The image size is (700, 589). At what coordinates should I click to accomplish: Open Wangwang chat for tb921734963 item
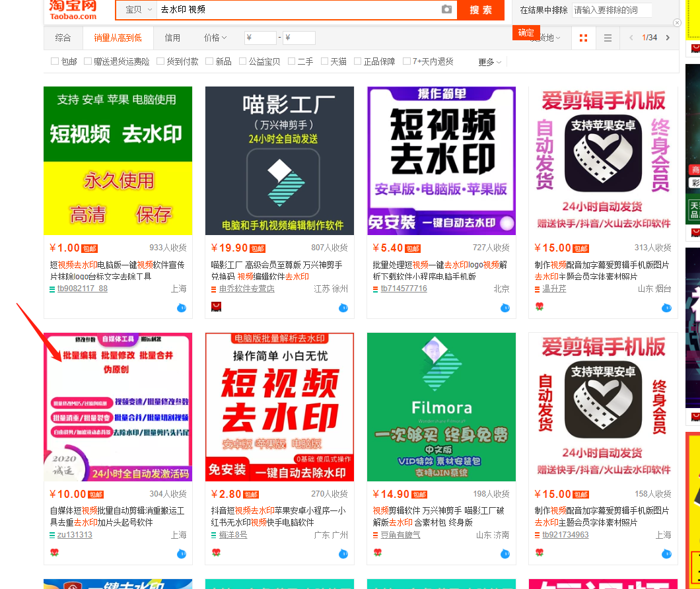666,554
